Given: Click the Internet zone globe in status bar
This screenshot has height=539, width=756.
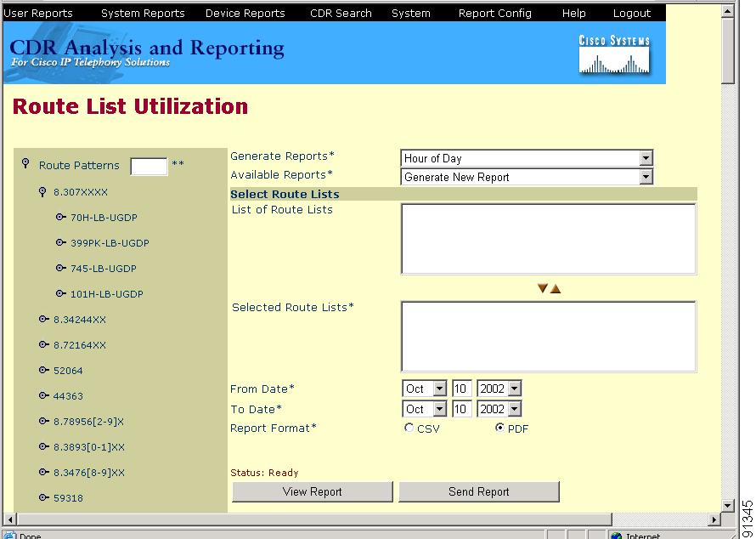Looking at the screenshot, I should pyautogui.click(x=617, y=535).
